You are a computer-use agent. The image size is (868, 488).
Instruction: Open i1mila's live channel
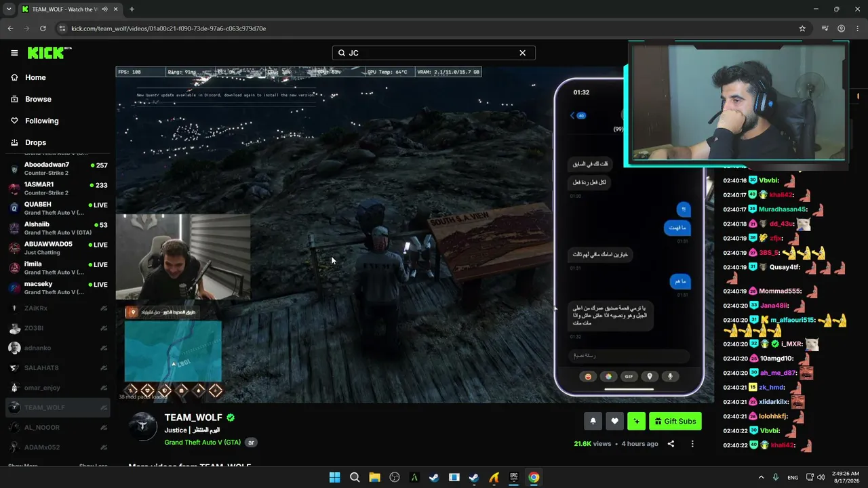(58, 268)
